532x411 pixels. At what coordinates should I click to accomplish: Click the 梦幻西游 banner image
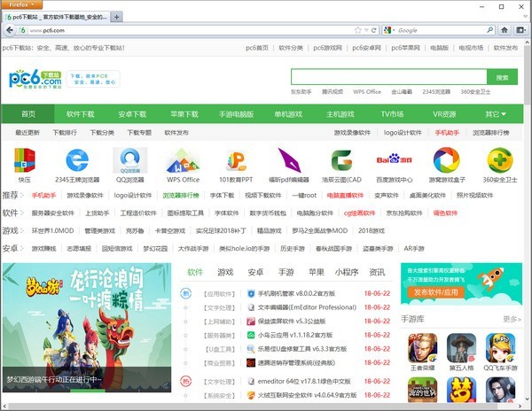87,328
